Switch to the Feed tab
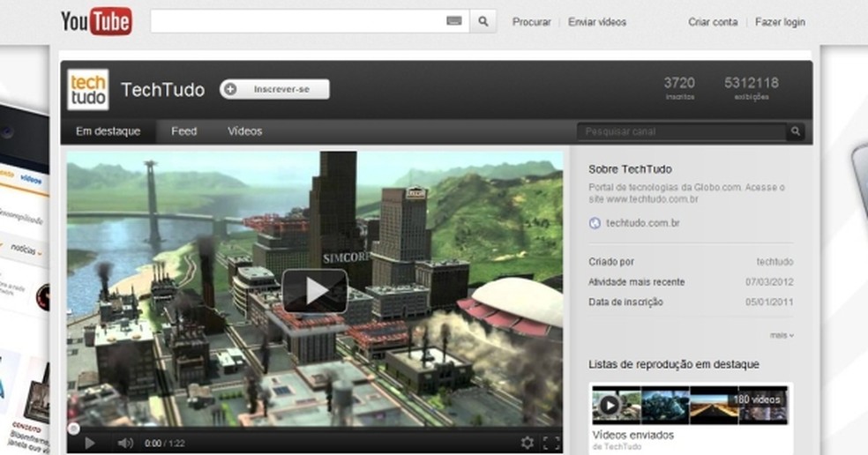Image resolution: width=868 pixels, height=455 pixels. coord(183,131)
